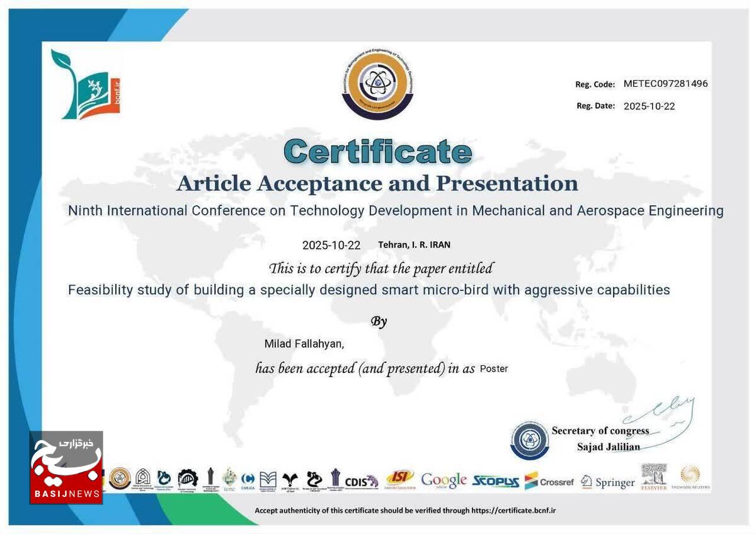
Task: Click the author name Milad Fallahyan
Action: 304,344
